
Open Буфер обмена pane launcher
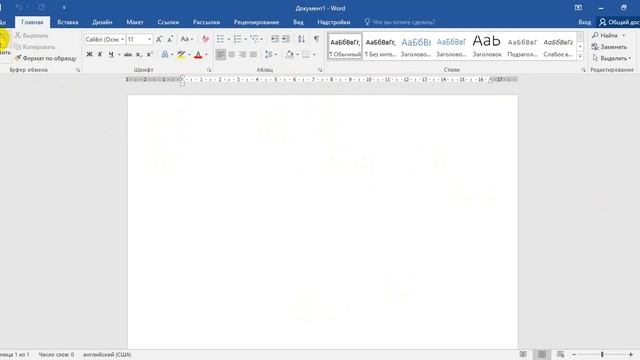click(x=78, y=70)
